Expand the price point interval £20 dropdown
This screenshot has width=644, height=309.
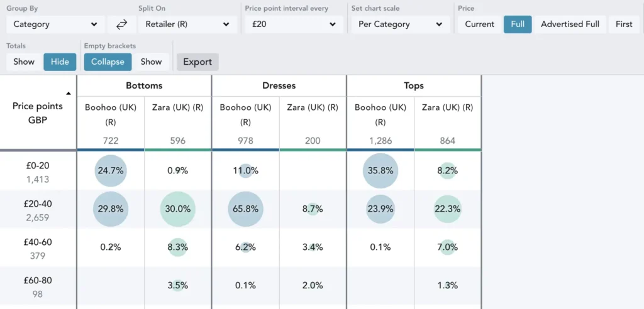(x=294, y=24)
